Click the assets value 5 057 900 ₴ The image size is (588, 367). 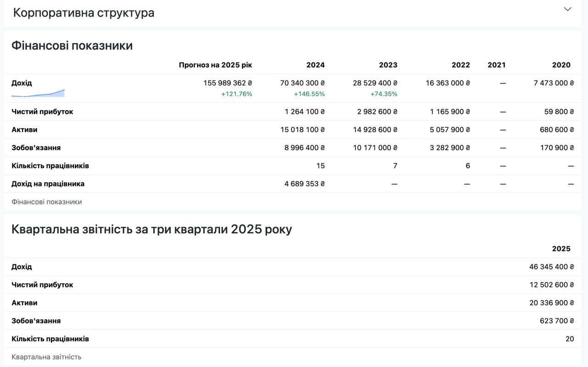(450, 130)
